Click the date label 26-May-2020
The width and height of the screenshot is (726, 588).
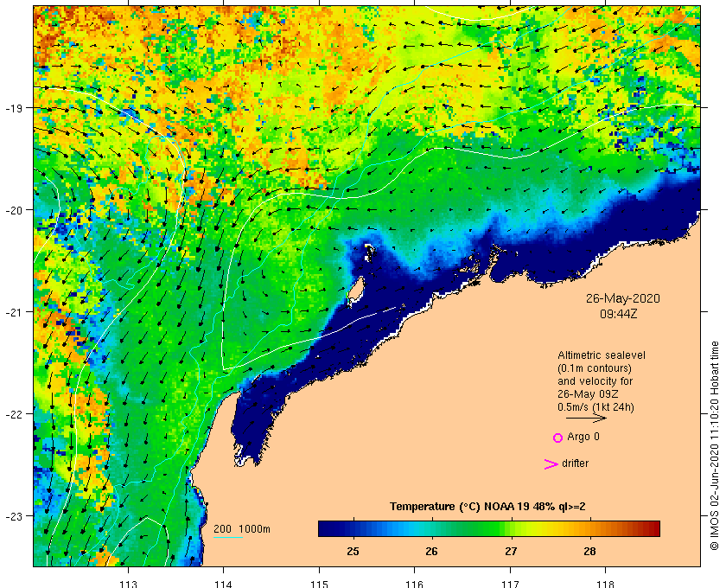(x=623, y=298)
